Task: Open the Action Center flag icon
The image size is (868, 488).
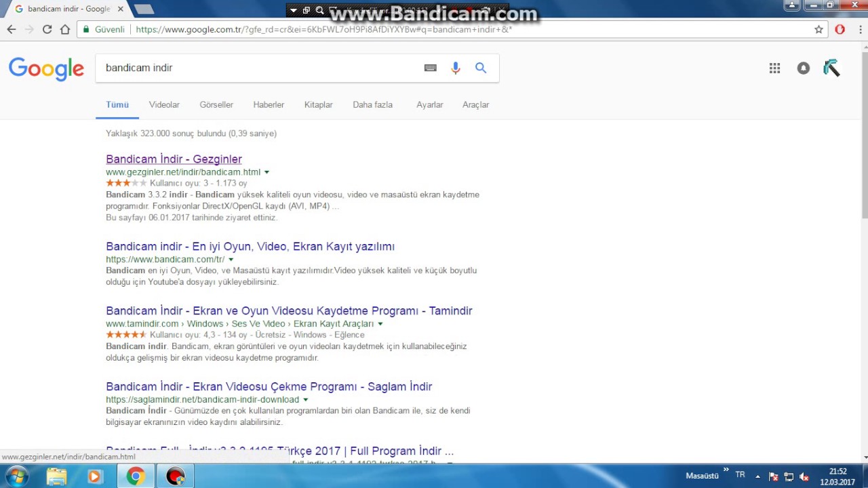Action: (773, 476)
